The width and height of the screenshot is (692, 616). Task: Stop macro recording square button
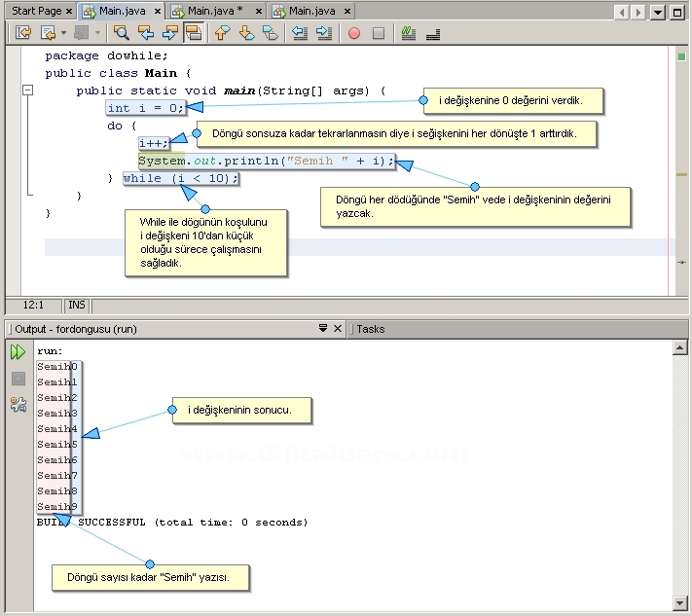[379, 33]
